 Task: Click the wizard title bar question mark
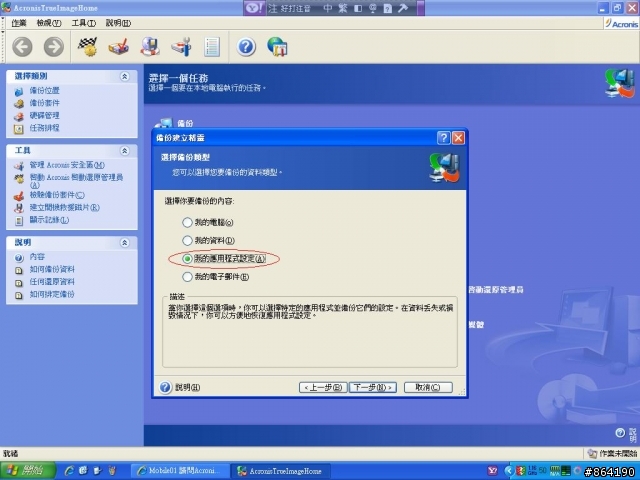443,138
